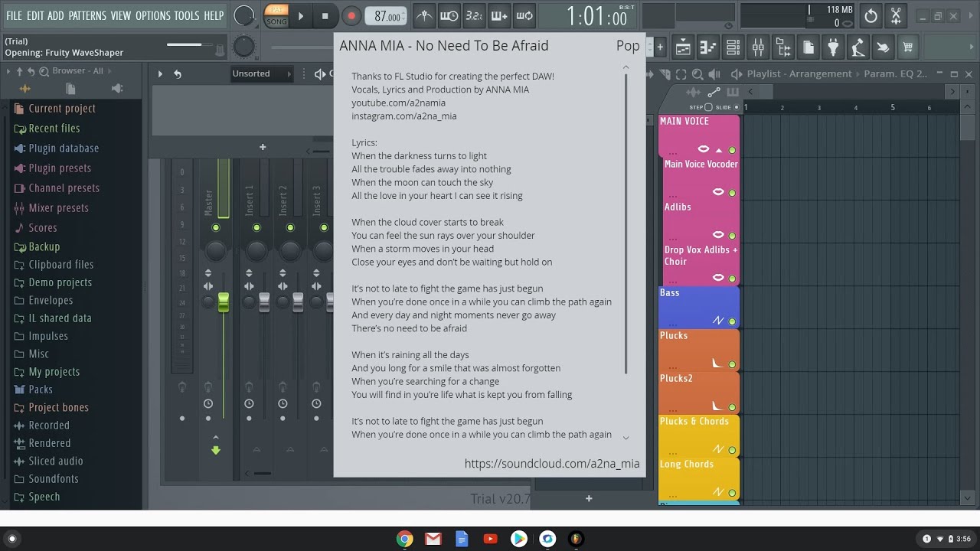
Task: Open the EDIT menu
Action: pyautogui.click(x=35, y=15)
